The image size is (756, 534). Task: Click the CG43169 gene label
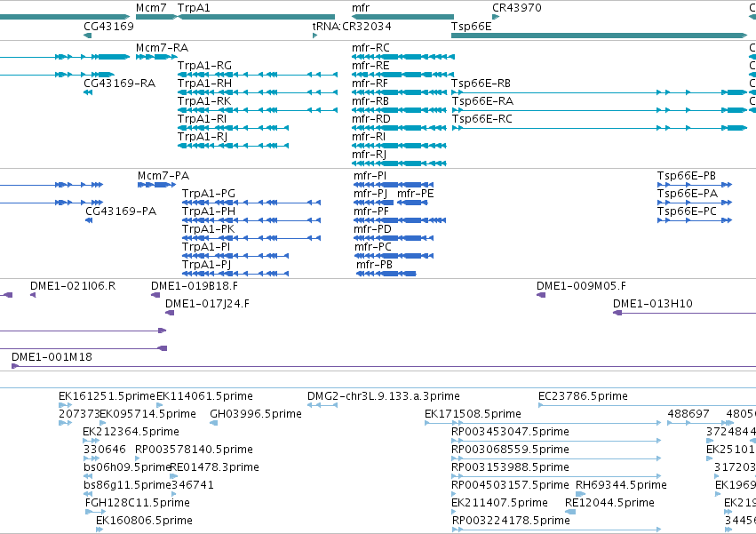tap(108, 26)
